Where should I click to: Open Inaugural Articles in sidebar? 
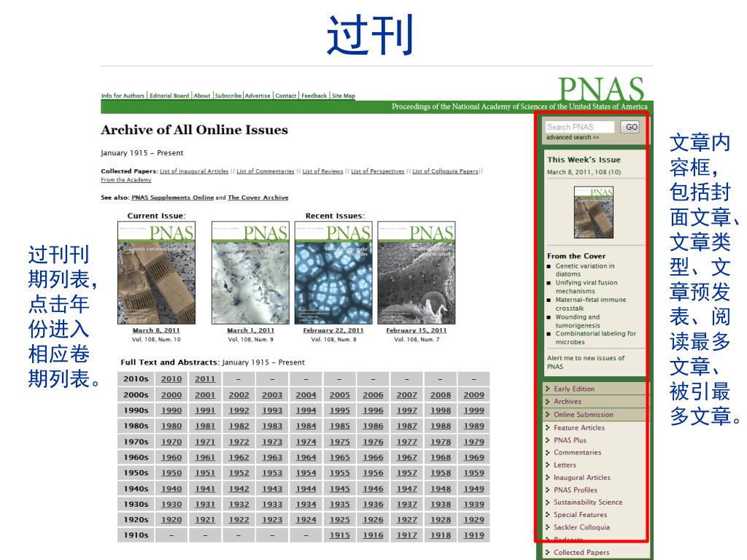(582, 477)
